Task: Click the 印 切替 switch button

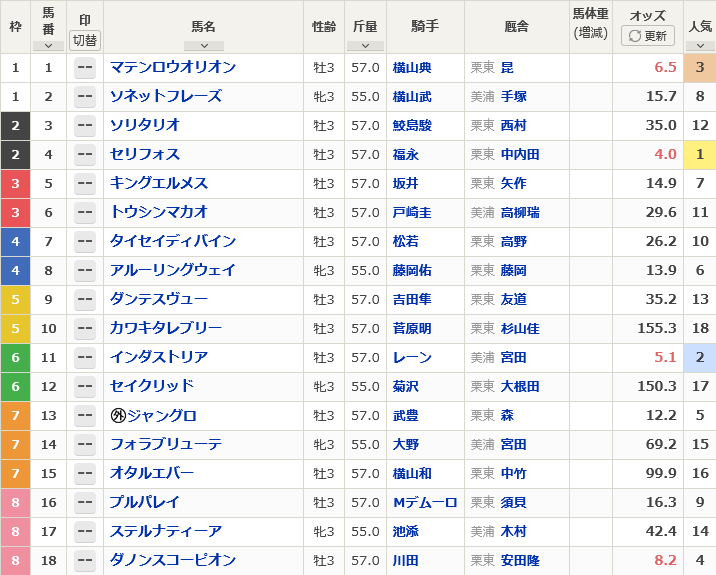Action: tap(85, 40)
